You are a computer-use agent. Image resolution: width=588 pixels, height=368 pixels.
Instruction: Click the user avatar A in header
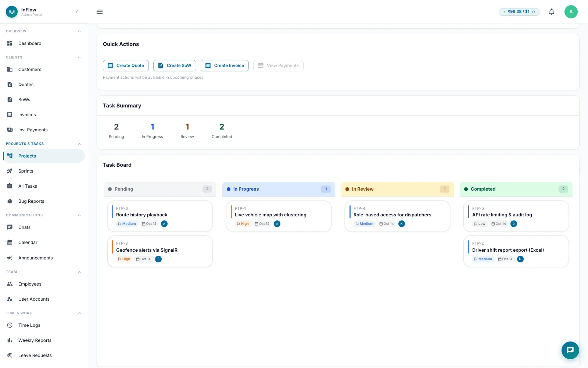click(x=571, y=12)
